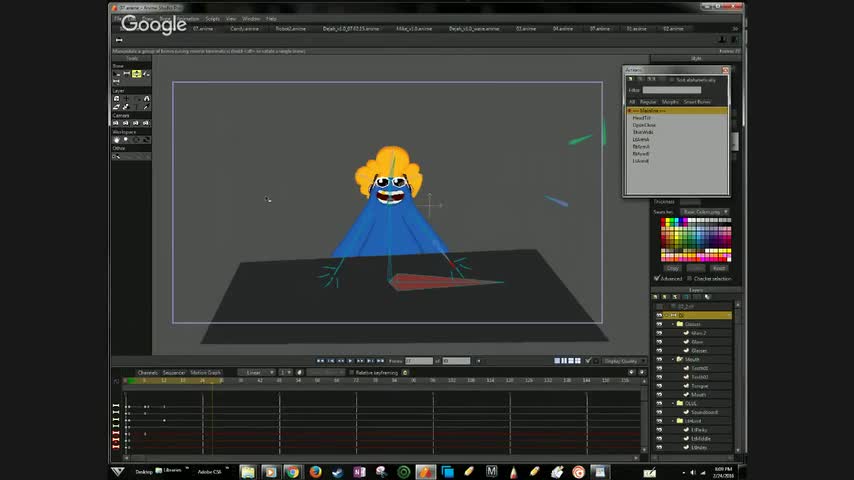The width and height of the screenshot is (854, 480).
Task: Select the Pan/Tilt Camera tool
Action: point(145,123)
